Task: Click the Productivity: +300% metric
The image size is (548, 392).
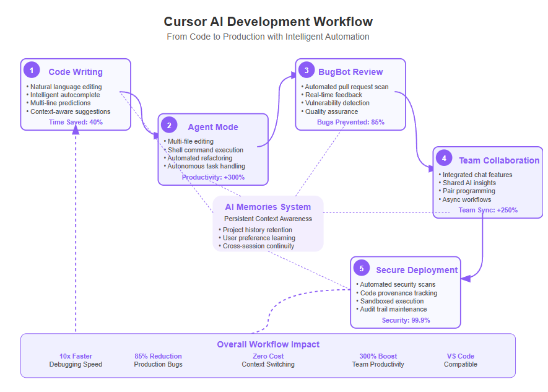Action: click(213, 177)
